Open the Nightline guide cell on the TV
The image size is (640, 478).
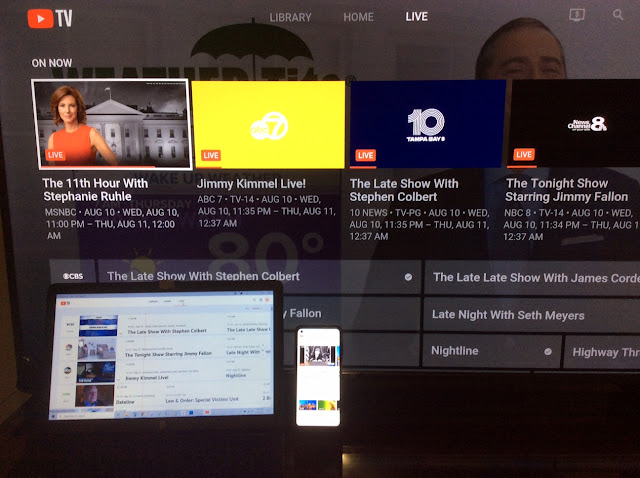[x=492, y=351]
